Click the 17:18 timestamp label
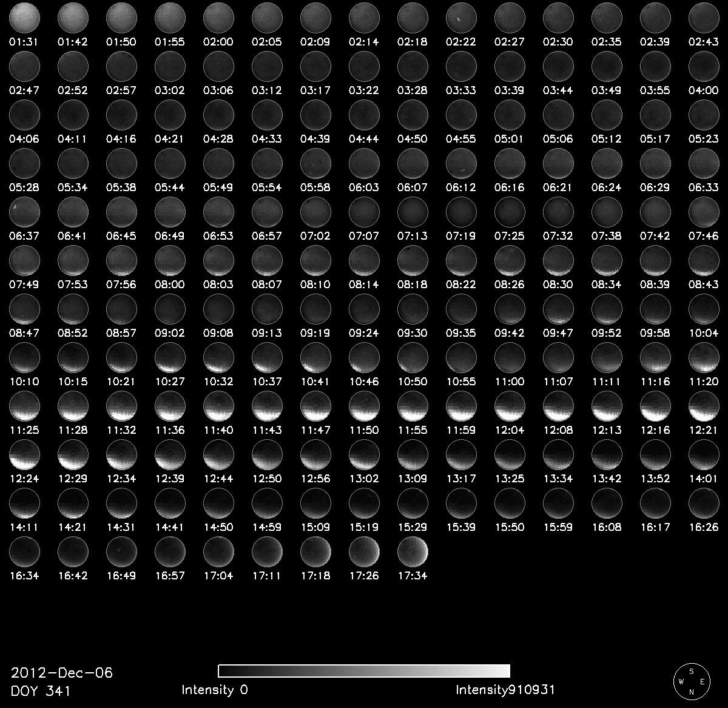Image resolution: width=728 pixels, height=708 pixels. coord(315,576)
